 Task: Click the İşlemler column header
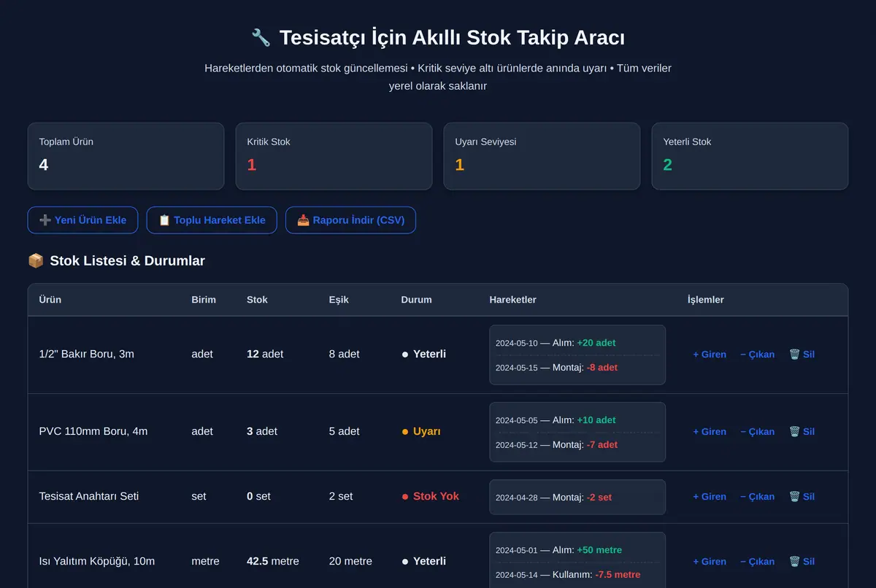(706, 300)
